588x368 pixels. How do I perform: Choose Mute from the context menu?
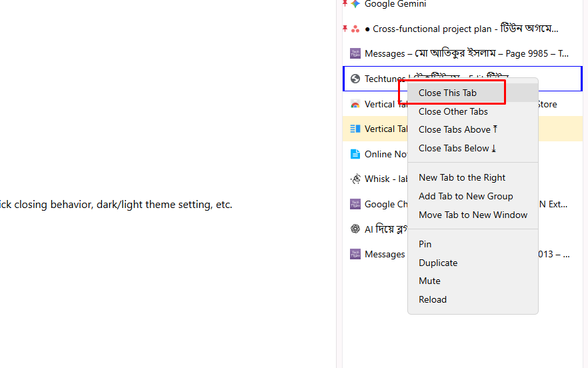pyautogui.click(x=473, y=281)
